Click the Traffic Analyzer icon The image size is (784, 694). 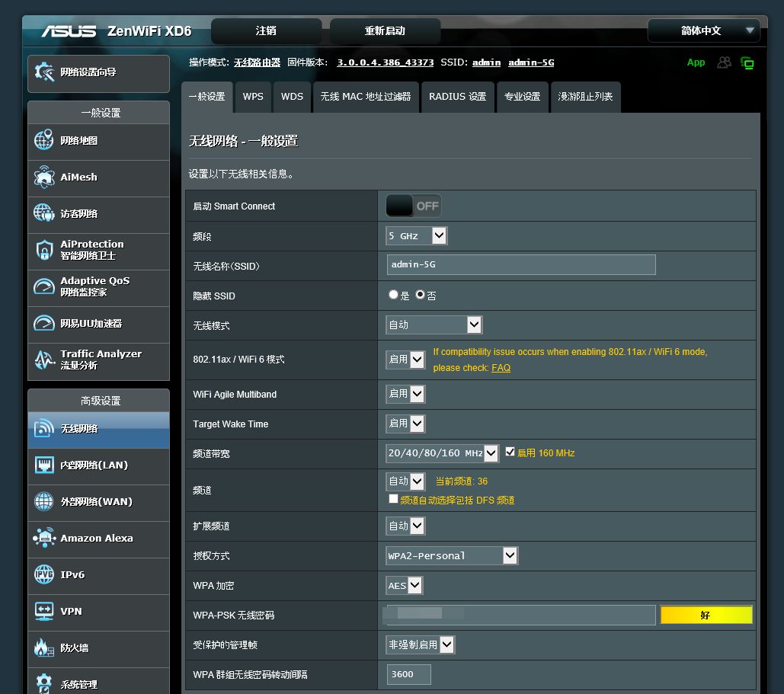(44, 360)
